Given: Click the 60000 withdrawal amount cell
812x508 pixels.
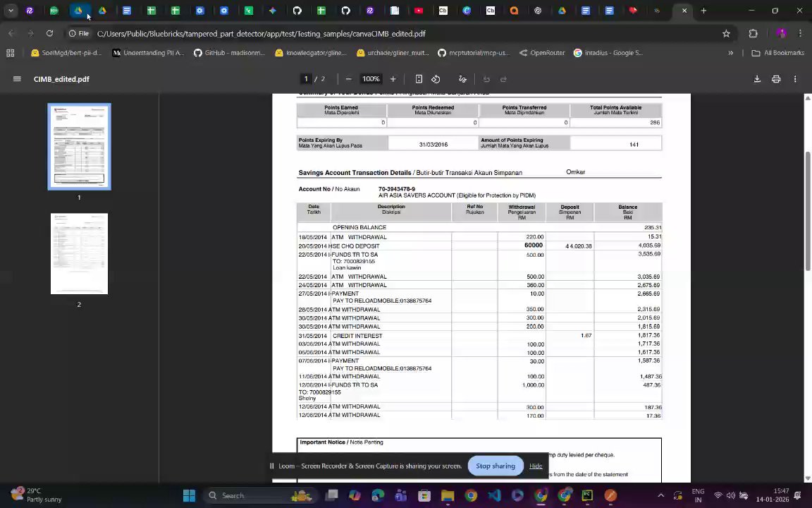Looking at the screenshot, I should coord(534,246).
